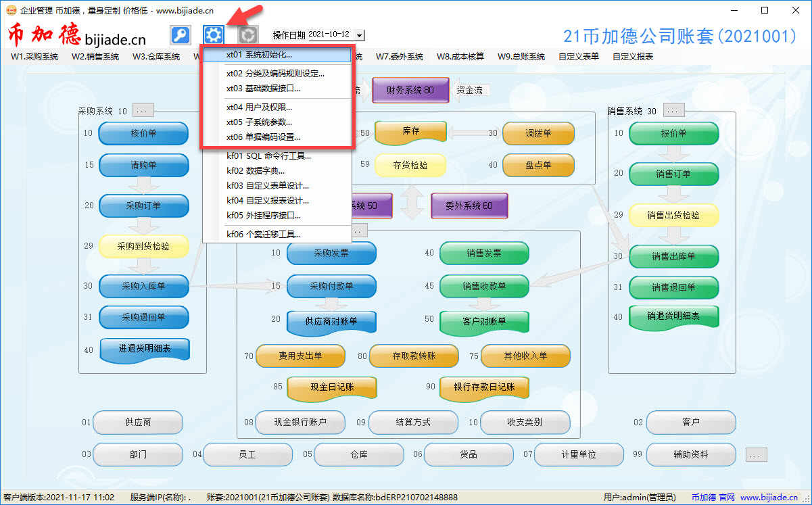The height and width of the screenshot is (505, 812).
Task: Open kf04 自定义报表设计 menu entry
Action: point(277,201)
